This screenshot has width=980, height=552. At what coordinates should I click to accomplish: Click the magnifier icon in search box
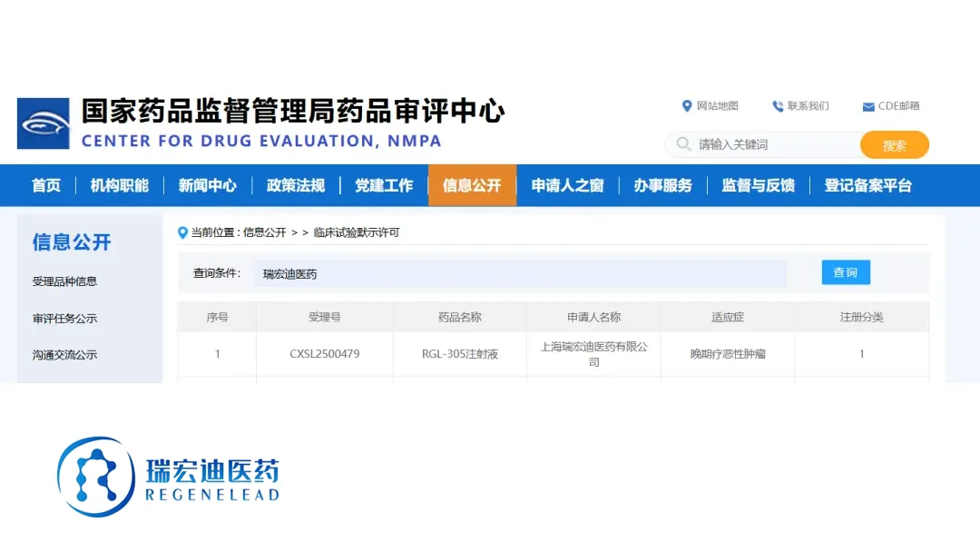pyautogui.click(x=682, y=144)
